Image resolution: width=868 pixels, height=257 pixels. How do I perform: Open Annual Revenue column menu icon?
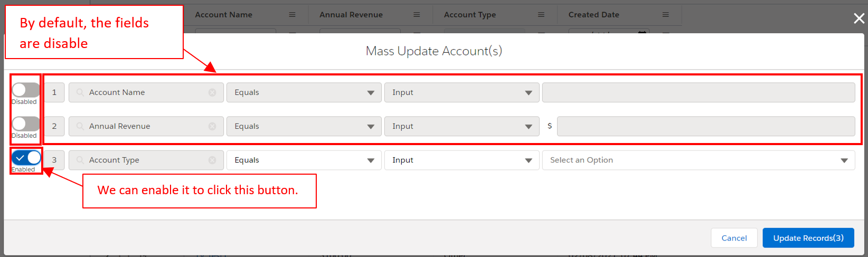pos(417,15)
